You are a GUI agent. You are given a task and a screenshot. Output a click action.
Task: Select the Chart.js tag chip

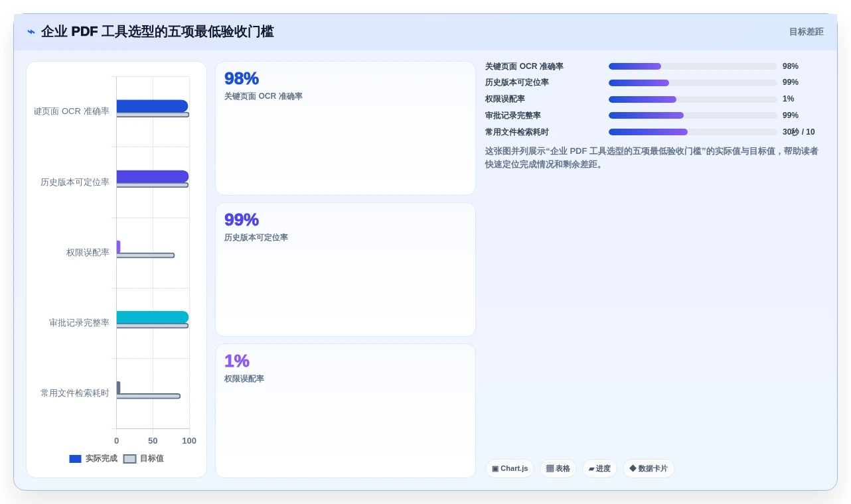click(510, 468)
